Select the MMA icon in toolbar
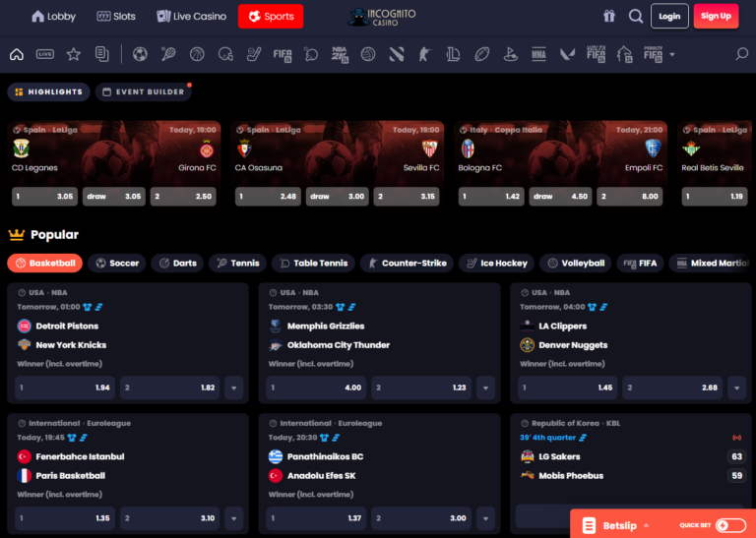Screen dimensions: 756x538 coord(538,54)
